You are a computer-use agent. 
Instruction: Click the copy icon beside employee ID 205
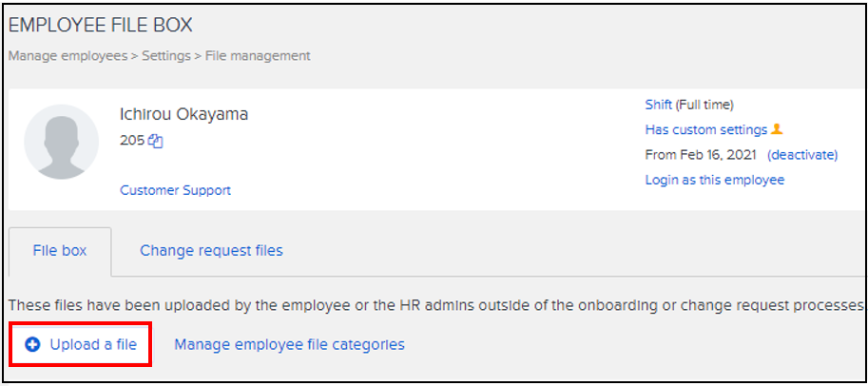pos(157,141)
